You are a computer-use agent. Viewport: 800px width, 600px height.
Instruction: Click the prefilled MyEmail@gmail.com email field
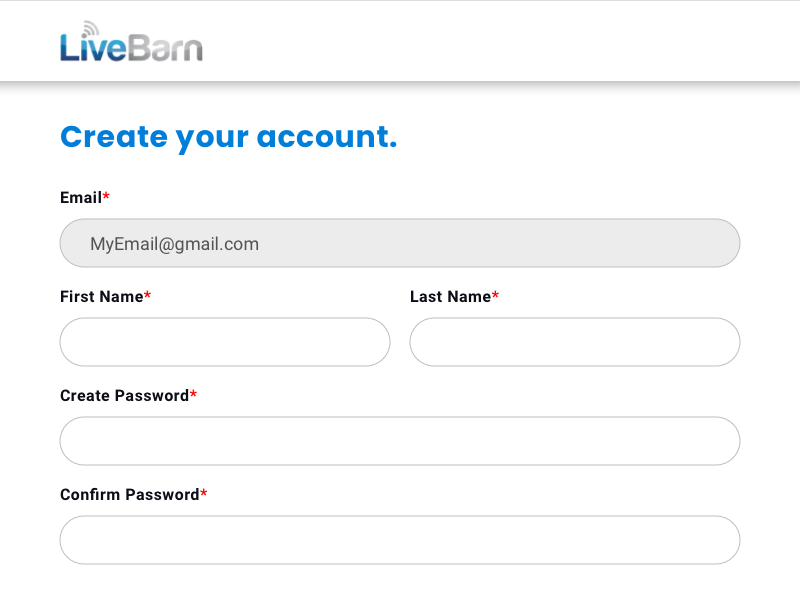(400, 243)
